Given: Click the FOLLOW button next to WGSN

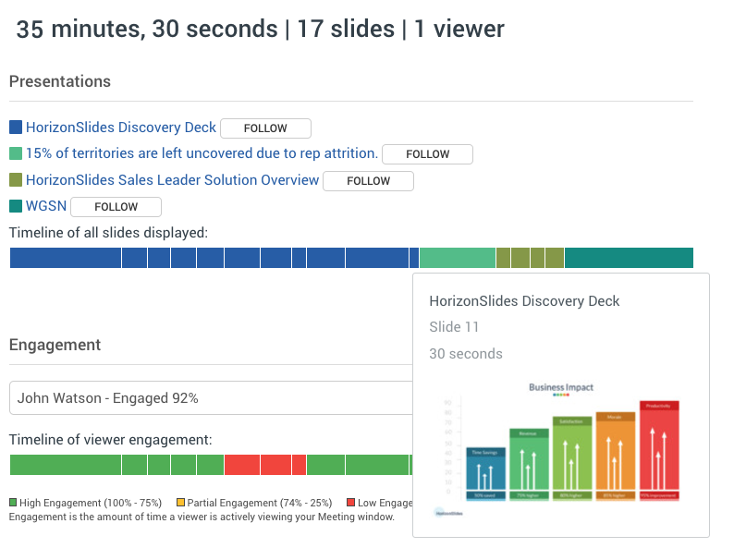Looking at the screenshot, I should coord(116,207).
